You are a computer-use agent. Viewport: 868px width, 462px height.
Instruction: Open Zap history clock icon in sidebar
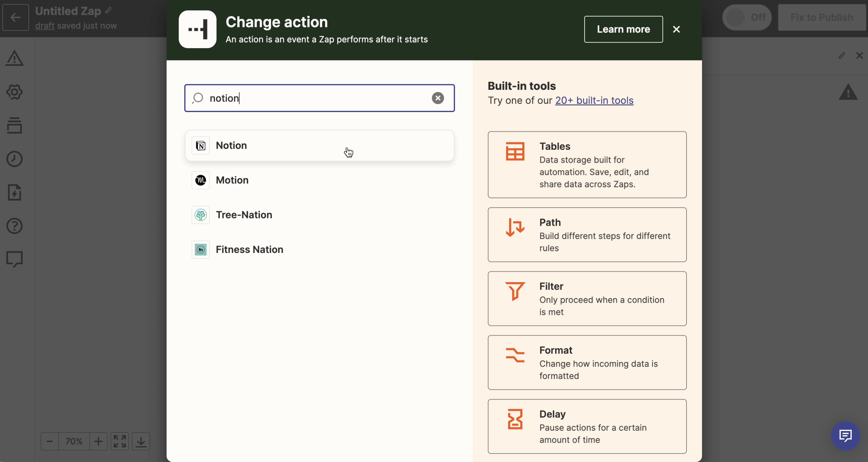(14, 159)
